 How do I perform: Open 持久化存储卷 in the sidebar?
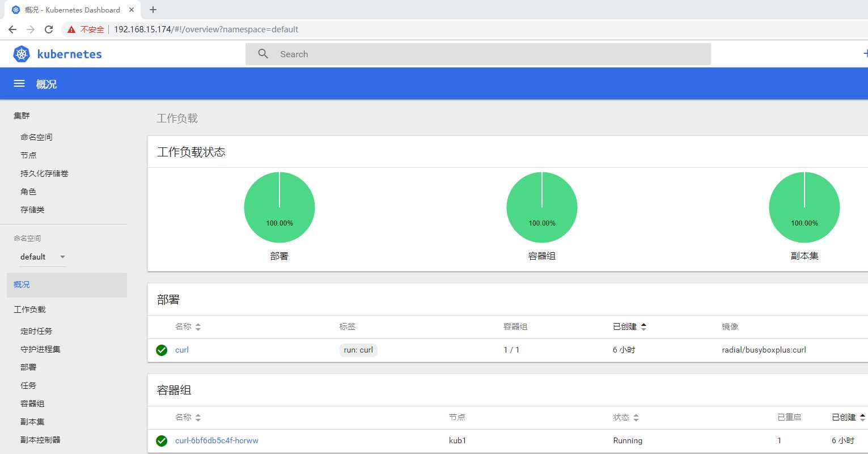click(x=44, y=173)
